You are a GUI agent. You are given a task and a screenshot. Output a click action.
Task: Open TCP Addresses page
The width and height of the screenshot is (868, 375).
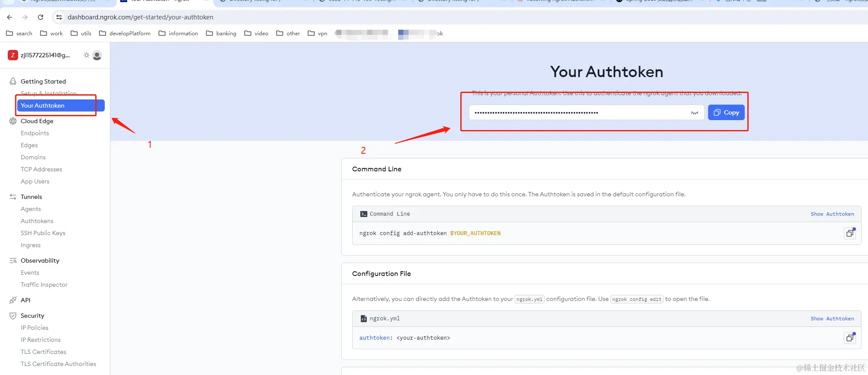point(41,169)
